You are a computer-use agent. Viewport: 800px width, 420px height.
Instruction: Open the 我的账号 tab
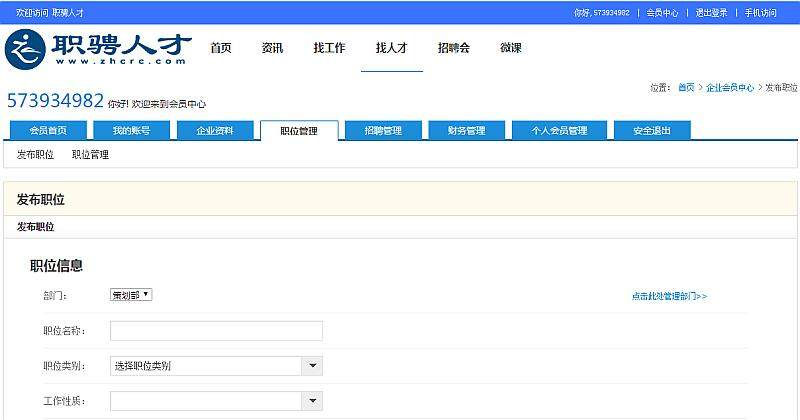131,131
